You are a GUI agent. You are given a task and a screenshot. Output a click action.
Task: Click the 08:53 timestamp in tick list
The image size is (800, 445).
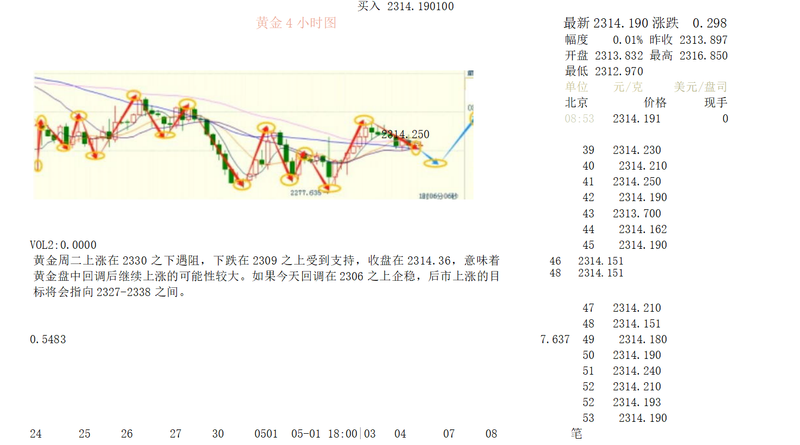click(579, 119)
